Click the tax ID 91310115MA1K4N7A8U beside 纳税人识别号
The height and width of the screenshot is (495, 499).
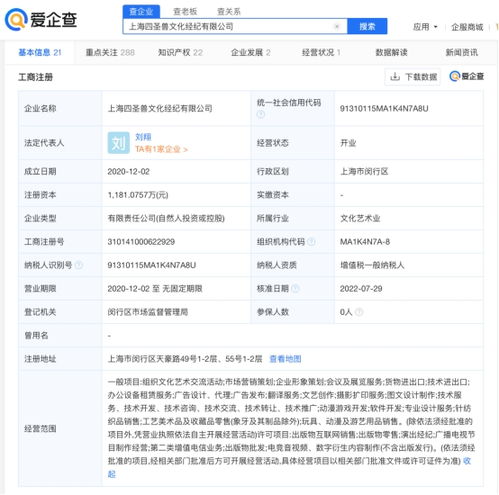tap(152, 265)
